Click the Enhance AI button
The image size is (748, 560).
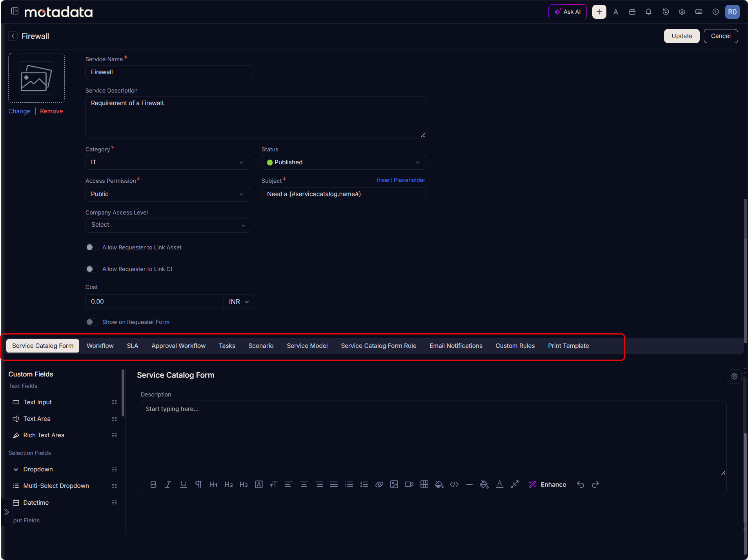click(548, 485)
